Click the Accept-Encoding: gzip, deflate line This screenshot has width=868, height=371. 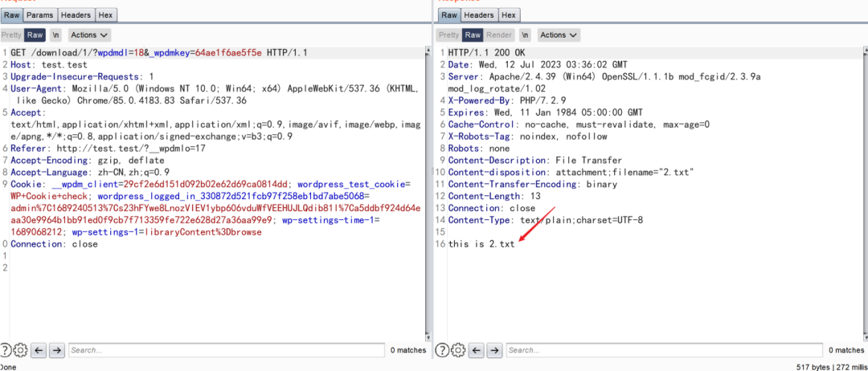[x=88, y=161]
